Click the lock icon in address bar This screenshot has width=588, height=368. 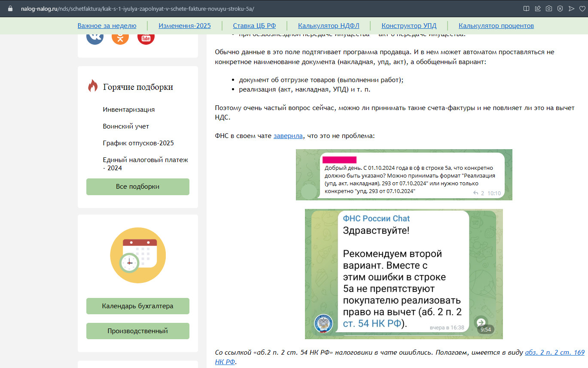point(11,9)
